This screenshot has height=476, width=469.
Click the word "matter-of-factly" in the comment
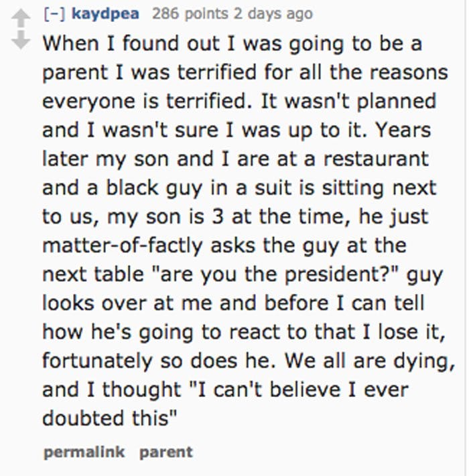122,246
